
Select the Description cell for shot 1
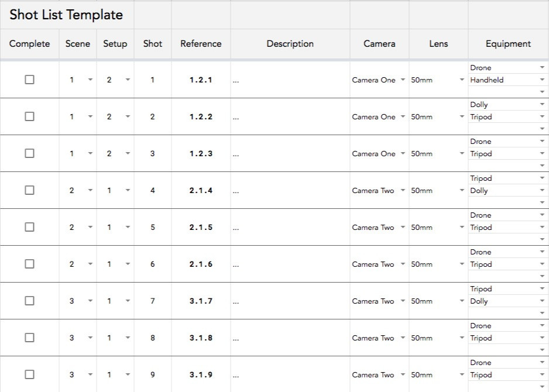click(290, 80)
